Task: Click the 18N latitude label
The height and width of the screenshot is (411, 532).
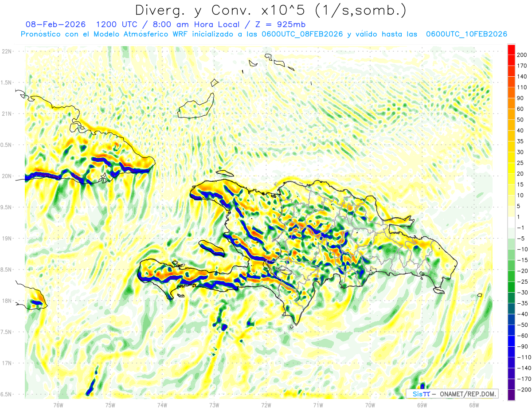Action: (x=7, y=301)
